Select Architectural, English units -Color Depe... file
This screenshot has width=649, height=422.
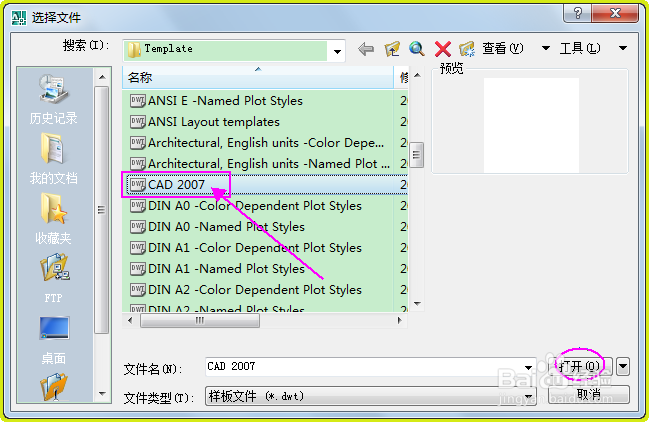coord(265,143)
